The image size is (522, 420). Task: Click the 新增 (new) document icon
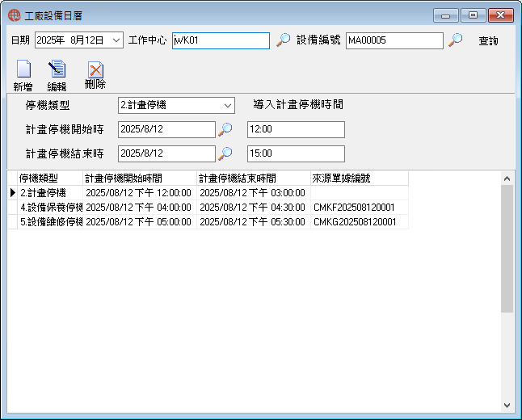[23, 69]
